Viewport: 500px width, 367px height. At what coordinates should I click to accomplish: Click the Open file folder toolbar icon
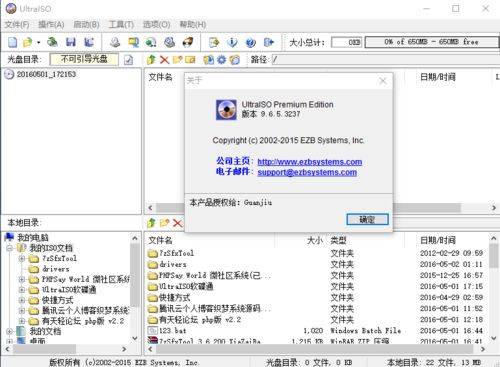[x=28, y=42]
